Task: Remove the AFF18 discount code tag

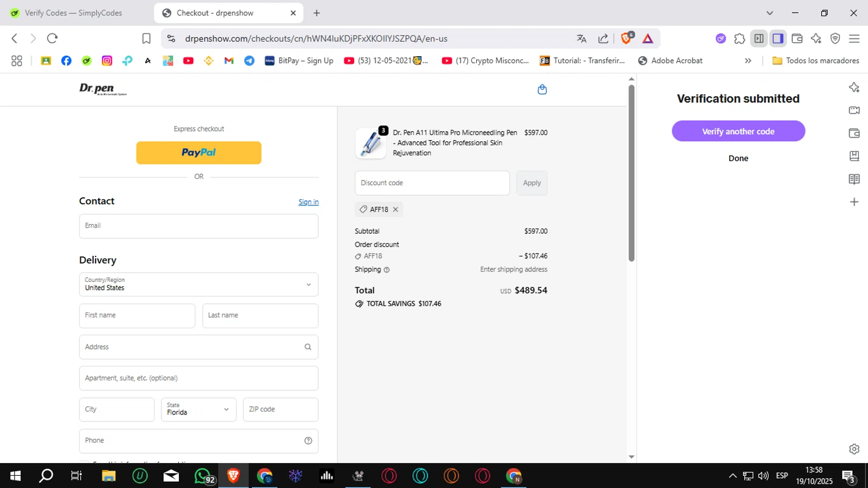Action: point(396,210)
